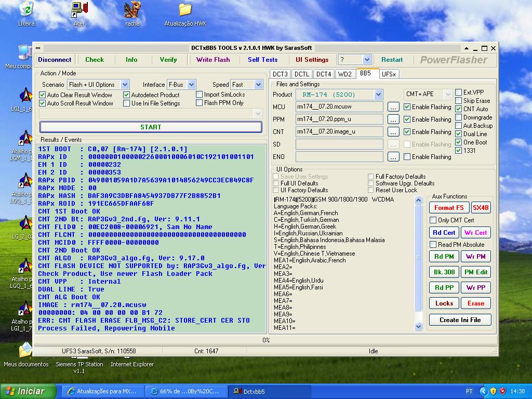Click the CNT file path field
The image size is (532, 399).
pos(339,131)
